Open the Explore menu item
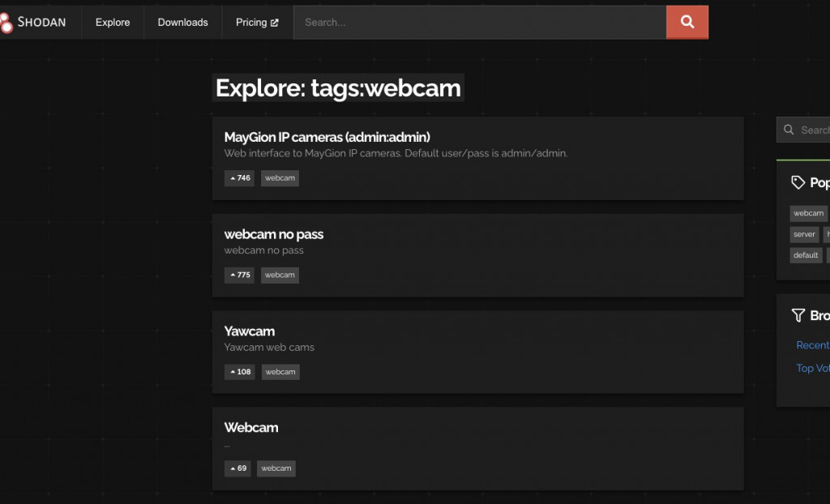This screenshot has height=504, width=830. [x=113, y=22]
